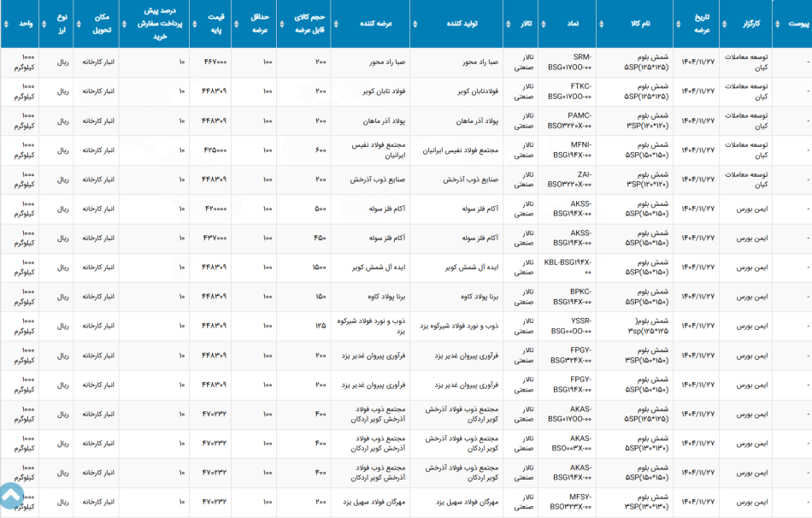
Task: Click the symbol cell starting with BPKC-
Action: 572,297
